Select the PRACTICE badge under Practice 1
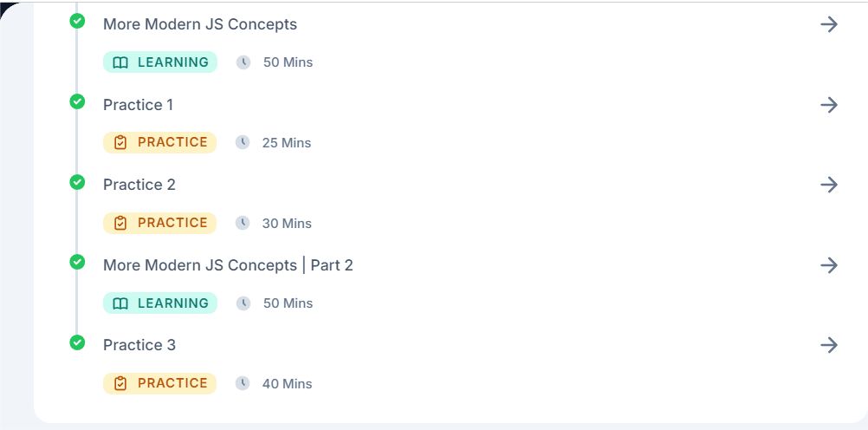Image resolution: width=868 pixels, height=430 pixels. click(x=159, y=142)
